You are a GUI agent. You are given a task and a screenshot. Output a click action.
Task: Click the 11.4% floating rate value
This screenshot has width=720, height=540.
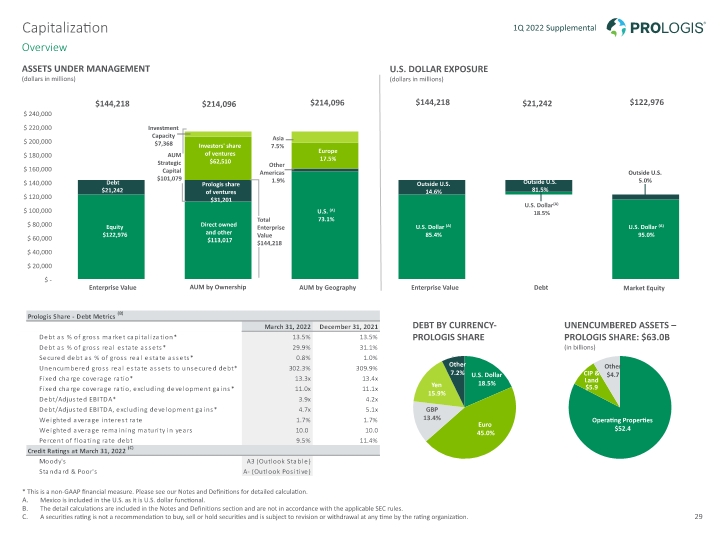point(369,440)
